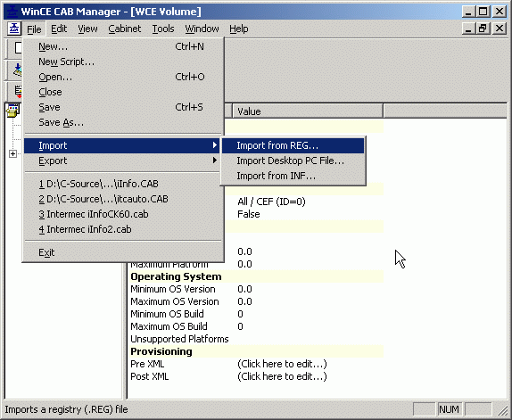The height and width of the screenshot is (420, 512).
Task: Select the Maximum OS Version row
Action: [255, 301]
